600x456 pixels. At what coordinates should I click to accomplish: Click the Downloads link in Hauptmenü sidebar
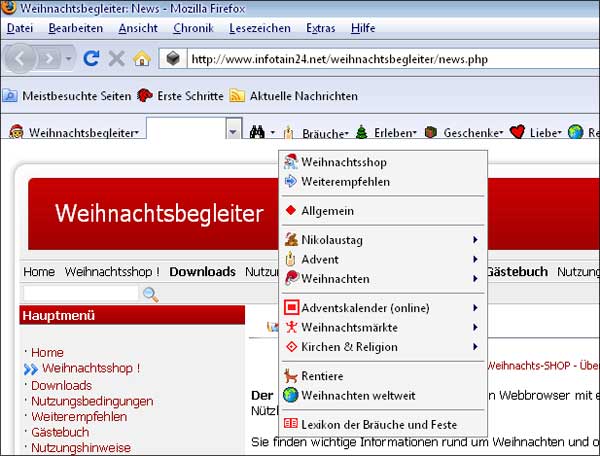(x=61, y=385)
